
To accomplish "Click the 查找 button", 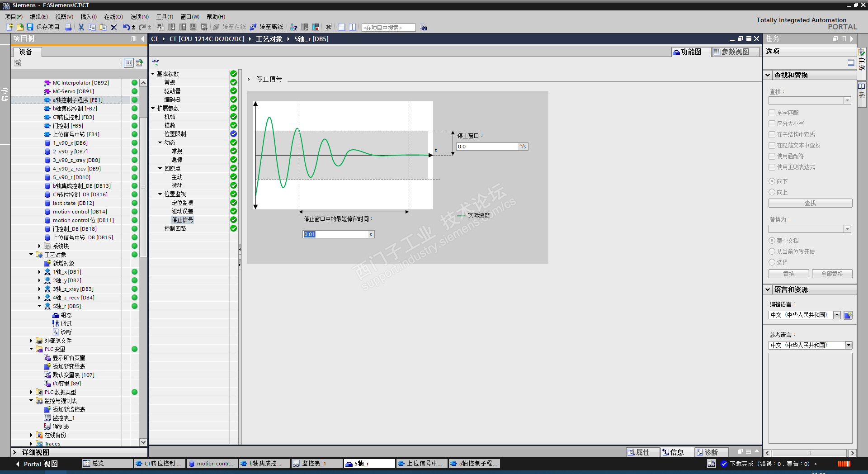I will pos(811,204).
